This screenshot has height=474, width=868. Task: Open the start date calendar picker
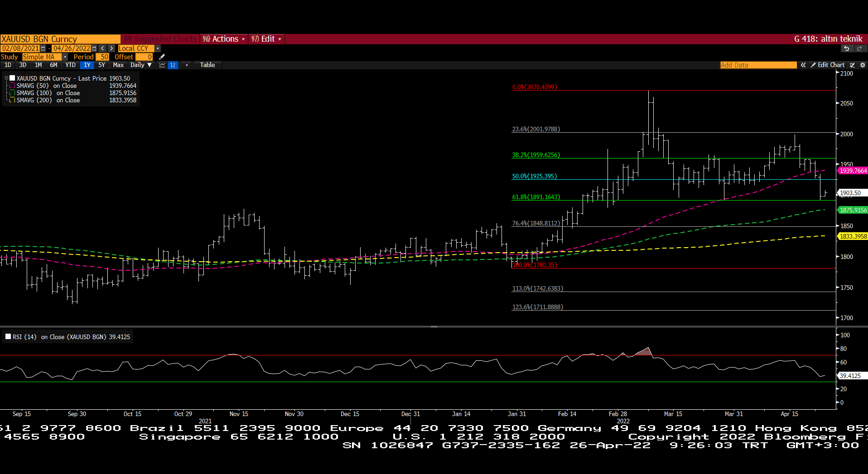[x=43, y=48]
